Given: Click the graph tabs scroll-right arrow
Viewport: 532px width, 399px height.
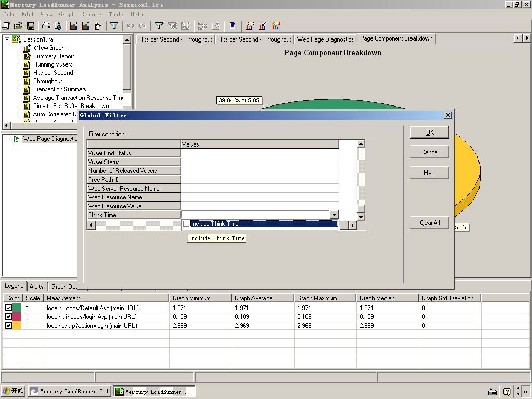Looking at the screenshot, I should coord(526,38).
